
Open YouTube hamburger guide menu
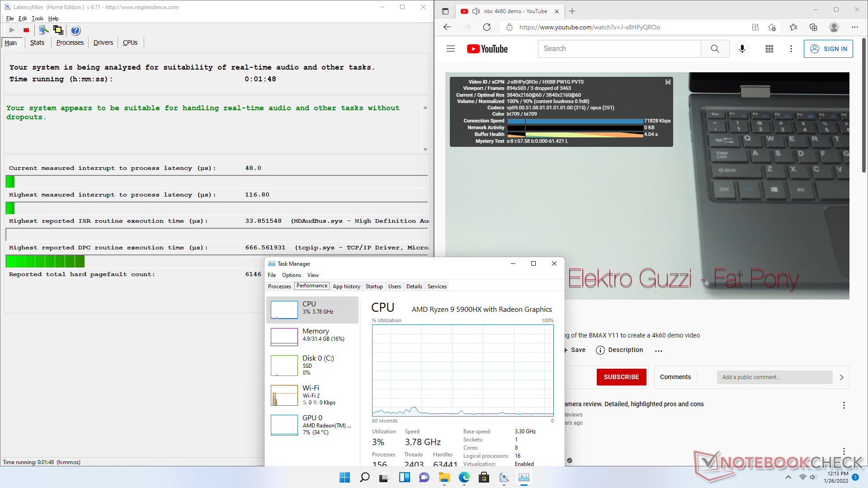451,49
